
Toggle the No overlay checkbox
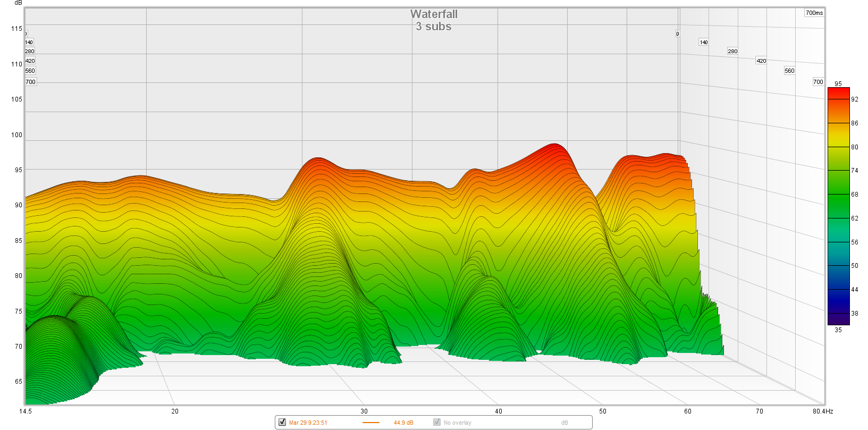pyautogui.click(x=437, y=422)
